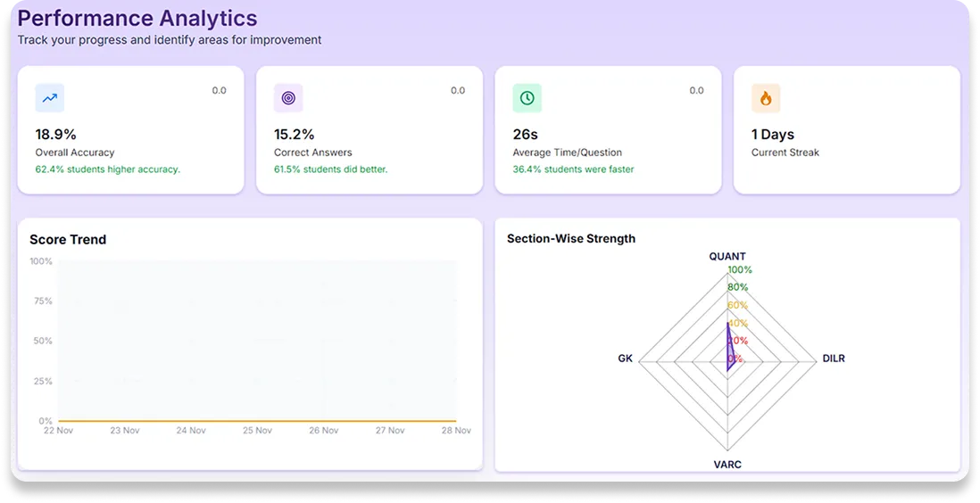Select the VARC axis label on radar
This screenshot has width=980, height=503.
727,465
